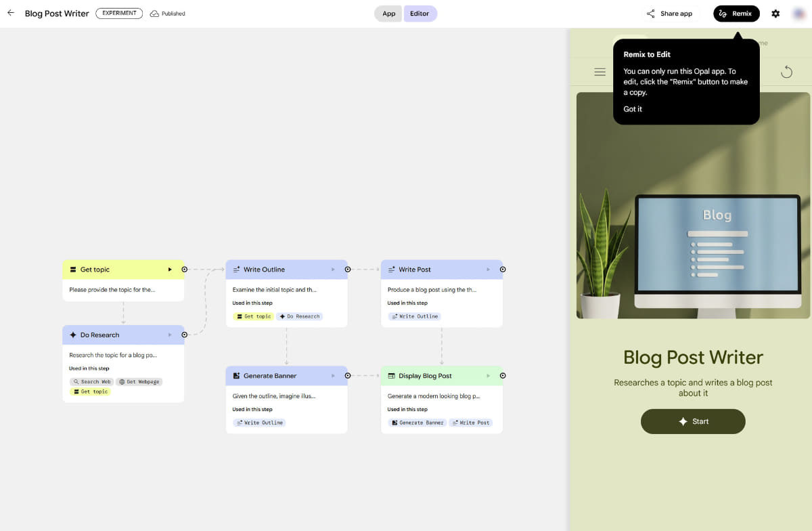The image size is (812, 531).
Task: Click the Display Blog Post output icon
Action: pyautogui.click(x=392, y=376)
